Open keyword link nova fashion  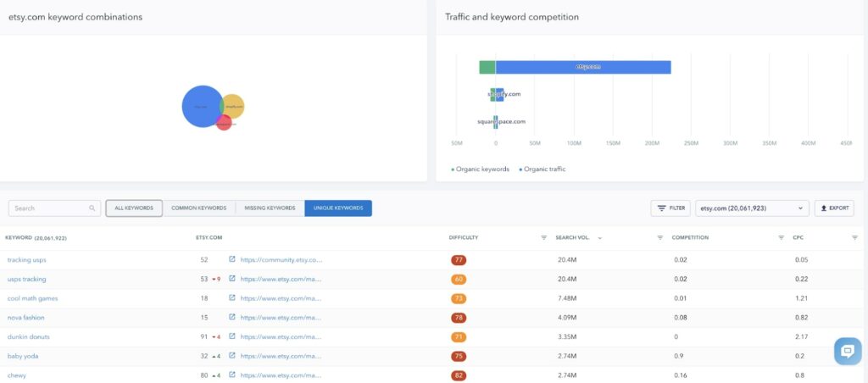26,318
